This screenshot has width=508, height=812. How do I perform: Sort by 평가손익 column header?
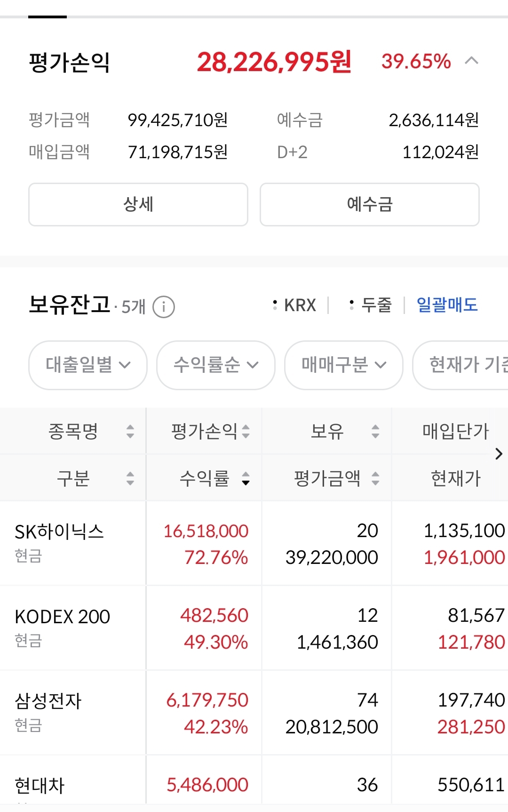(204, 431)
